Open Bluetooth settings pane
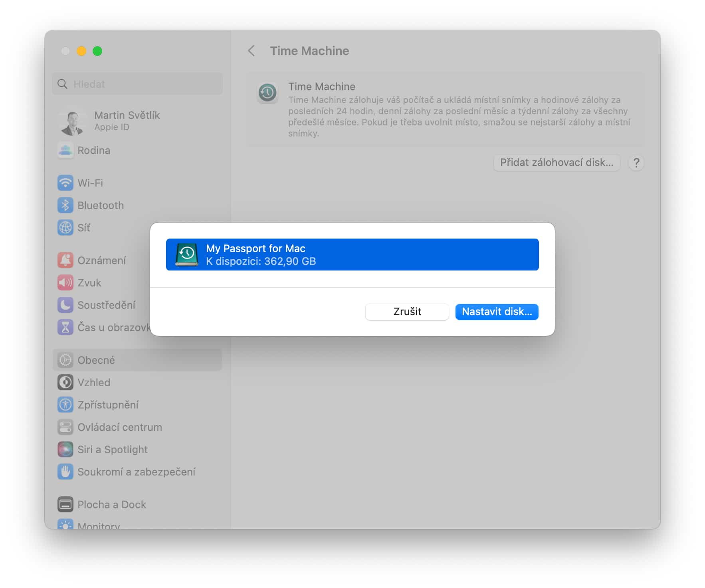 [x=137, y=205]
